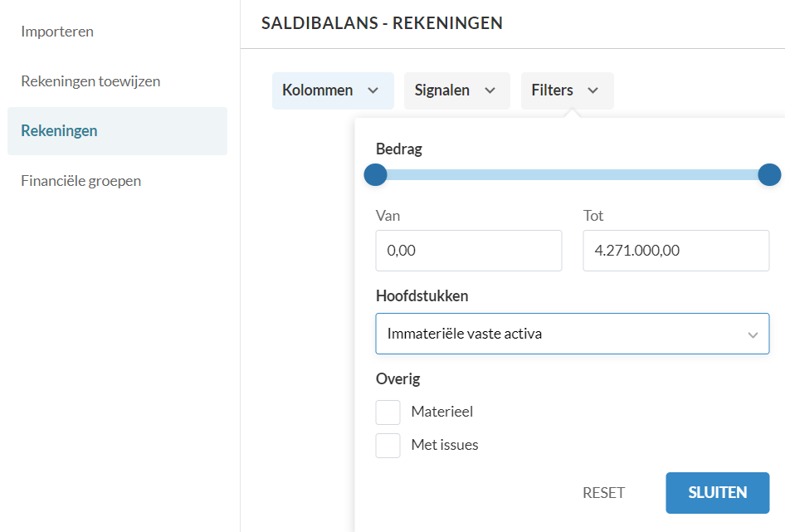Focus the Van amount field
Viewport: 785px width, 532px height.
tap(469, 251)
